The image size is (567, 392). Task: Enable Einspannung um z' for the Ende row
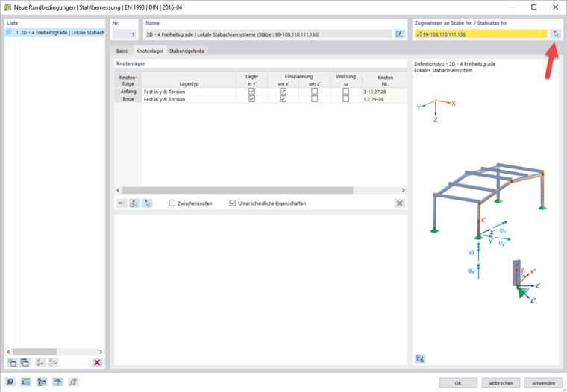coord(315,98)
